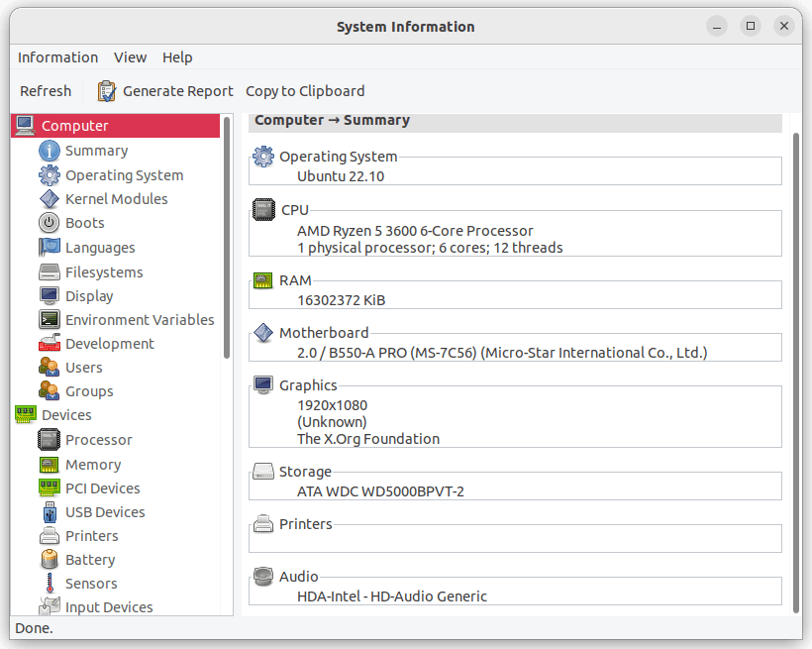Select the PCI Devices card icon

(x=50, y=488)
